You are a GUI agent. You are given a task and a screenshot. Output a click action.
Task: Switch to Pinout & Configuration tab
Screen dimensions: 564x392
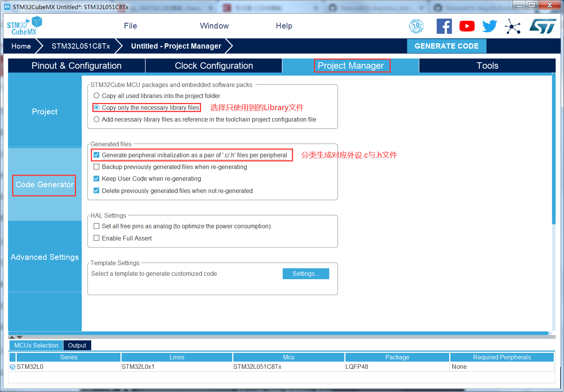click(x=76, y=66)
